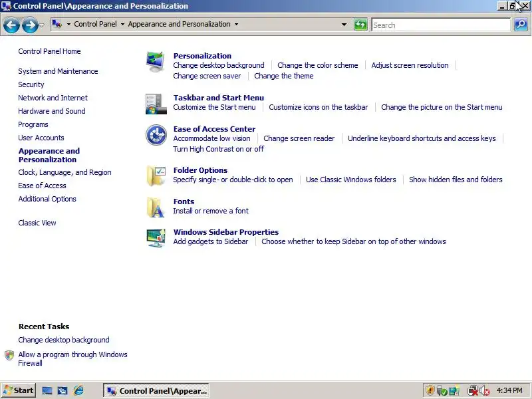
Task: Click Allow a program through Windows Firewall
Action: [72, 358]
